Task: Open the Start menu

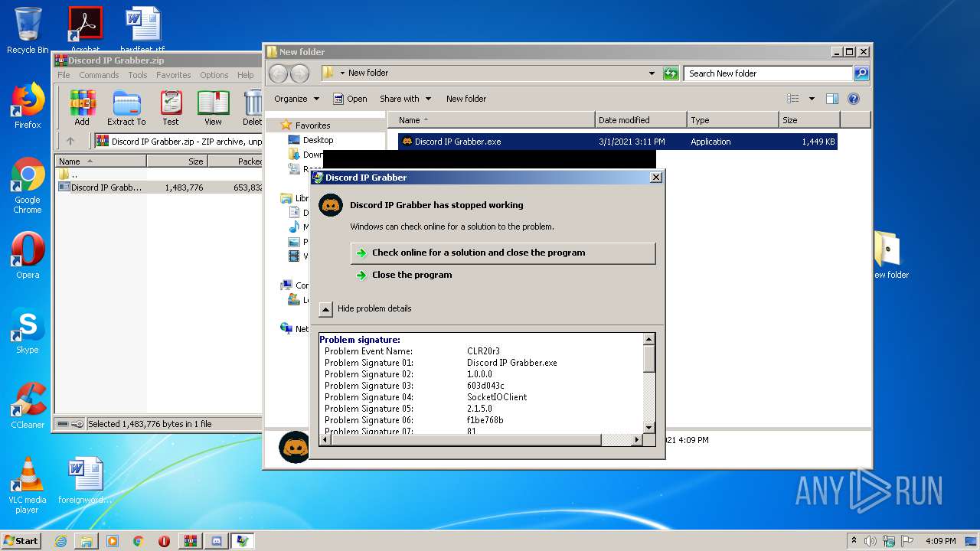Action: click(21, 541)
